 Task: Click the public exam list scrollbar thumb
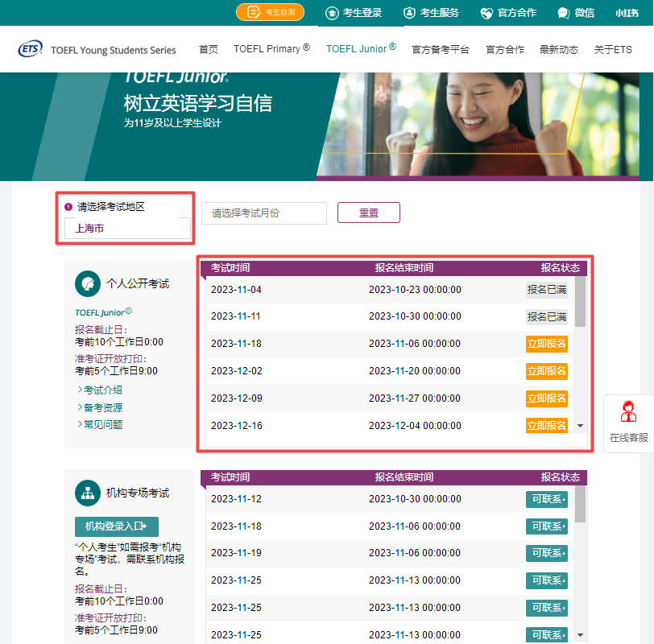(x=580, y=301)
